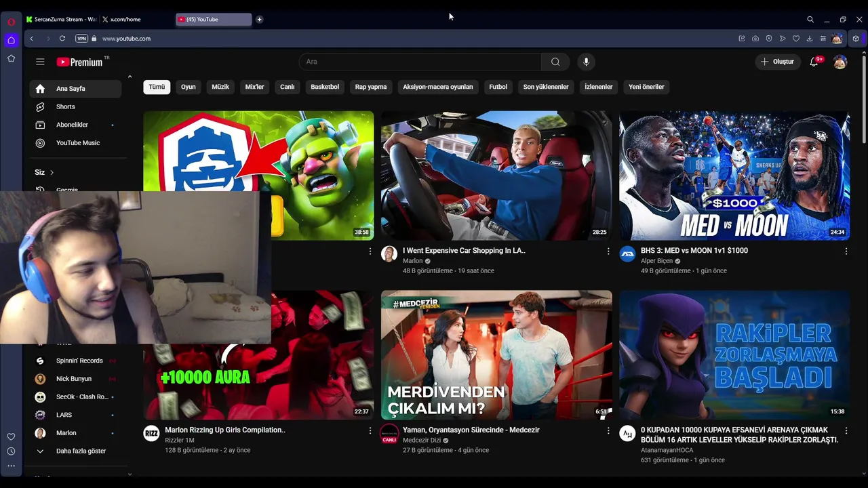Viewport: 868px width, 488px height.
Task: Switch to the x.com/home tab
Action: [136, 20]
